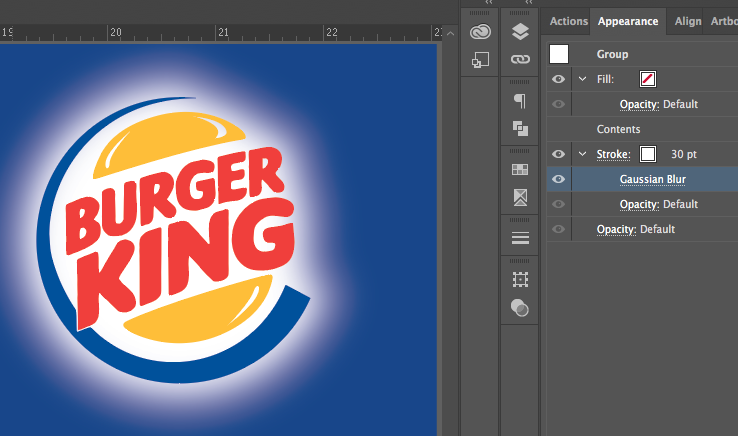Viewport: 738px width, 436px height.
Task: Toggle visibility of Stroke's Opacity row
Action: [558, 204]
